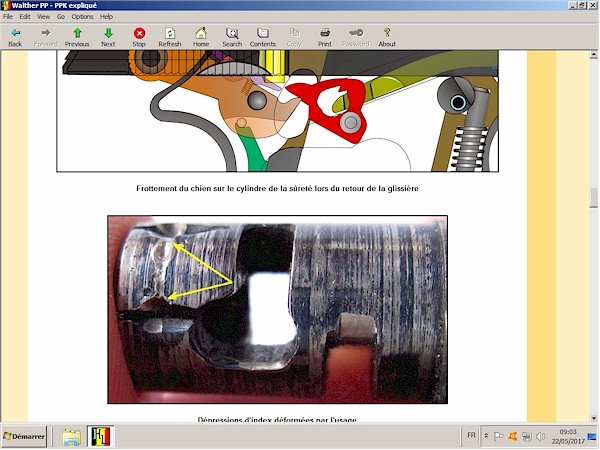The width and height of the screenshot is (600, 450).
Task: Expand hidden tray icons arrow
Action: click(486, 435)
